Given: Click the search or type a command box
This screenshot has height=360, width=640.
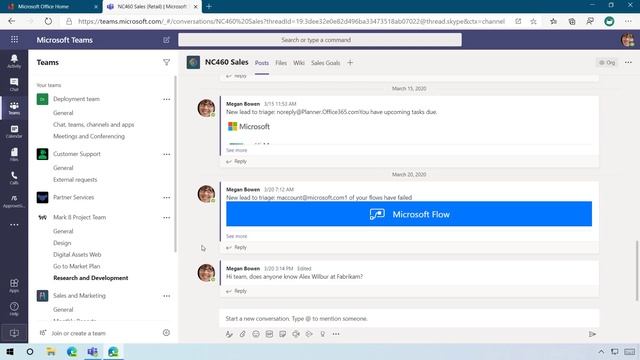Looking at the screenshot, I should pyautogui.click(x=320, y=40).
